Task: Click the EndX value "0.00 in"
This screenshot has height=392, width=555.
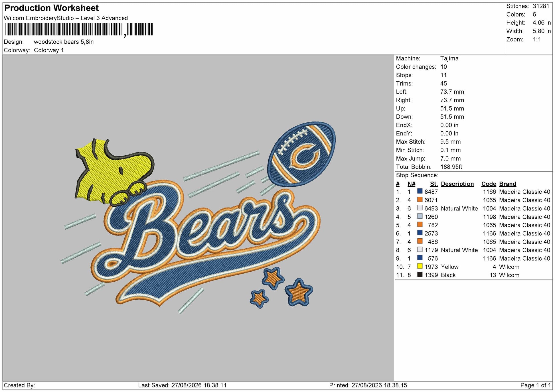Action: coord(449,125)
